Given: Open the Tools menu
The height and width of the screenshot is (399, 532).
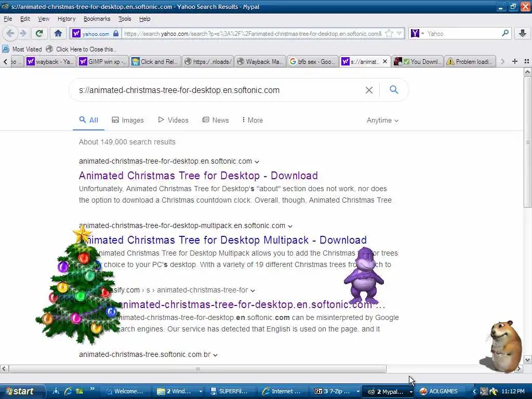Looking at the screenshot, I should 125,19.
